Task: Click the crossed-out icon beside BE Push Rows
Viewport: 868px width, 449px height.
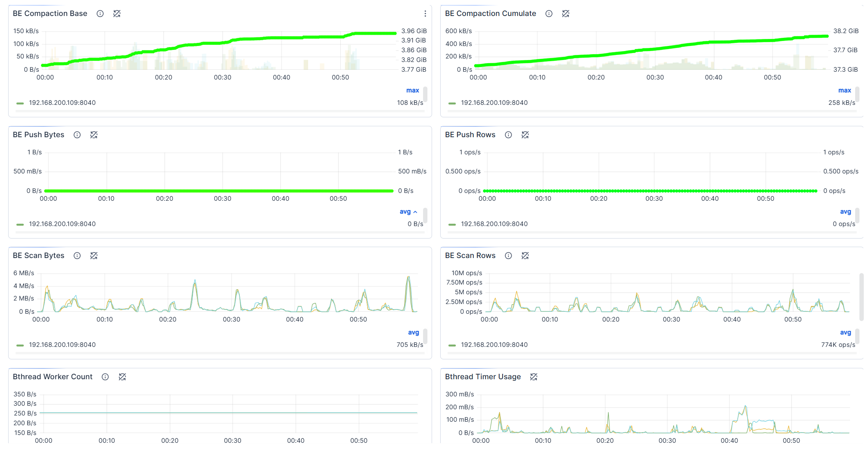Action: tap(525, 135)
